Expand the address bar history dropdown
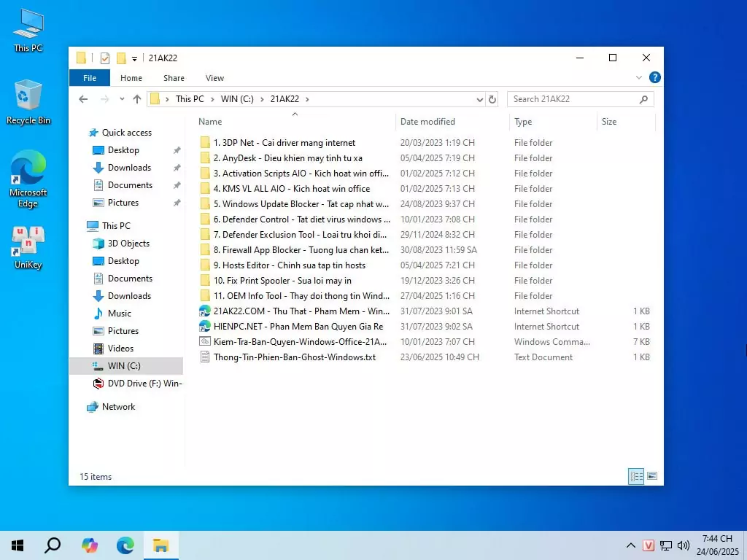Image resolution: width=747 pixels, height=560 pixels. [x=480, y=99]
